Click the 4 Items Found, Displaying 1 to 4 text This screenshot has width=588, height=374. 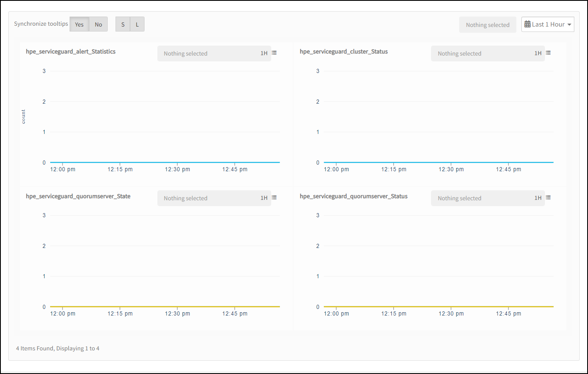point(58,348)
